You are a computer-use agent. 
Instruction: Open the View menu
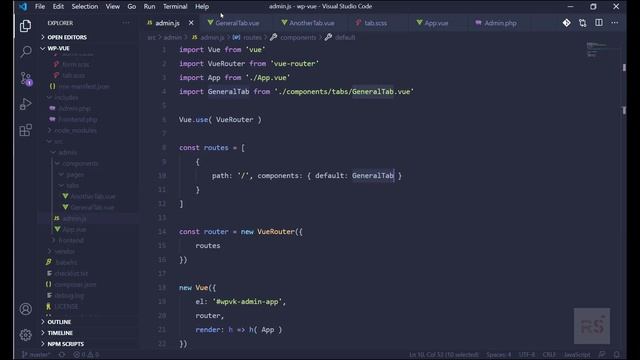113,7
